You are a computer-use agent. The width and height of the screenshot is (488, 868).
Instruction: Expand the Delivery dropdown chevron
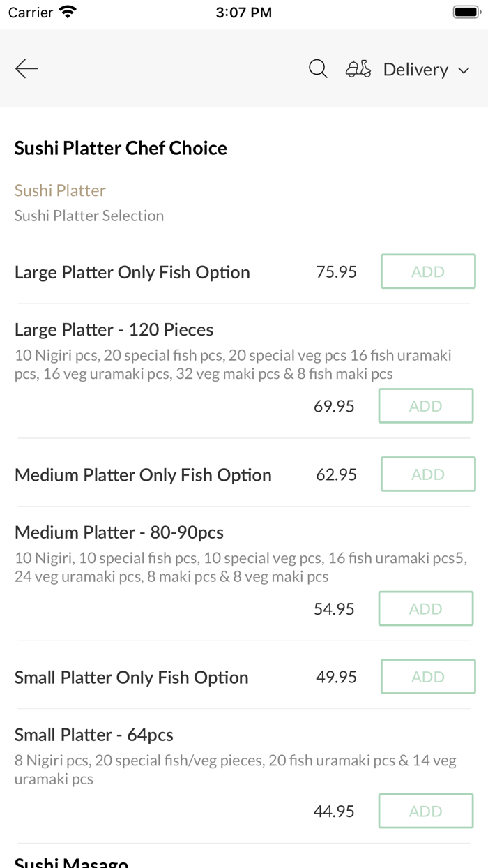(464, 70)
